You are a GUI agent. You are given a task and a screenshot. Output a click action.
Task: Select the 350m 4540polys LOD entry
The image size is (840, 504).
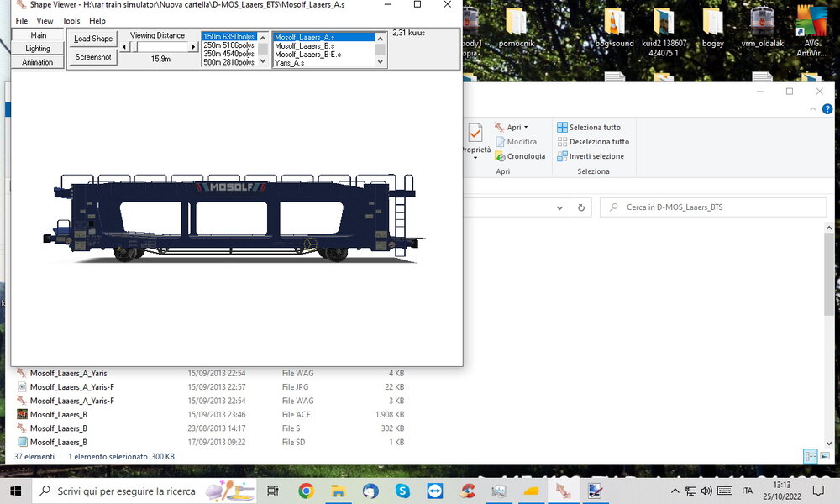229,54
